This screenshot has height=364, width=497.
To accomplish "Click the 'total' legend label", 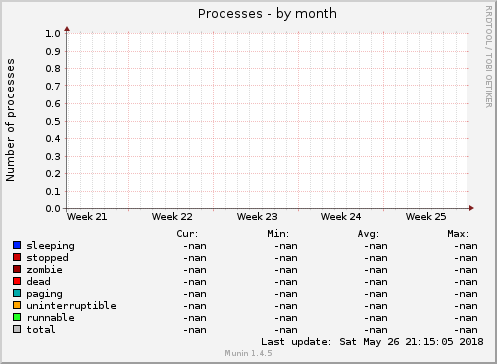I will [41, 330].
